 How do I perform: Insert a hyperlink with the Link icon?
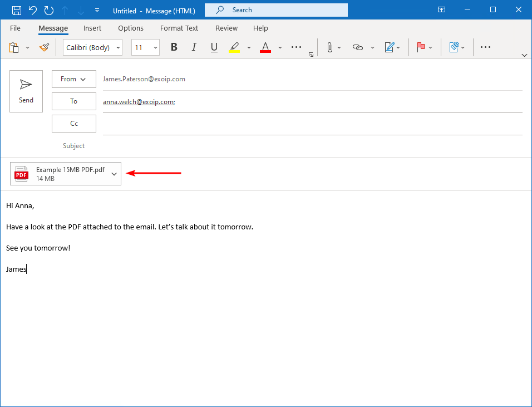[x=357, y=47]
